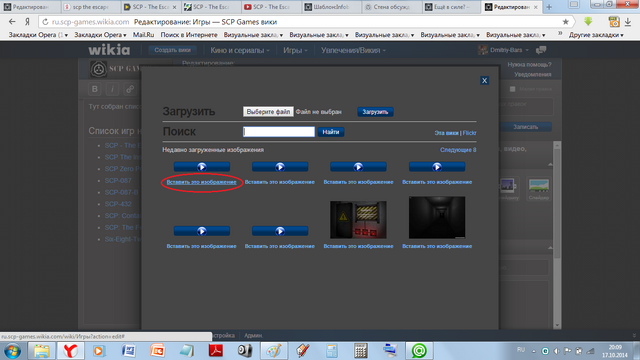Open the browser downloads icon
This screenshot has width=640, height=360.
628,22
